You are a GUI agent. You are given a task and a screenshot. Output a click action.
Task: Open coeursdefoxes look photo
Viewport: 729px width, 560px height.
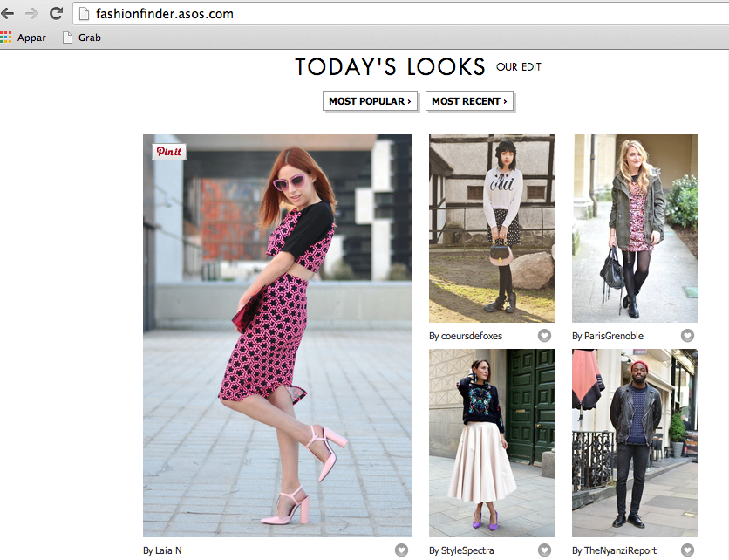492,229
